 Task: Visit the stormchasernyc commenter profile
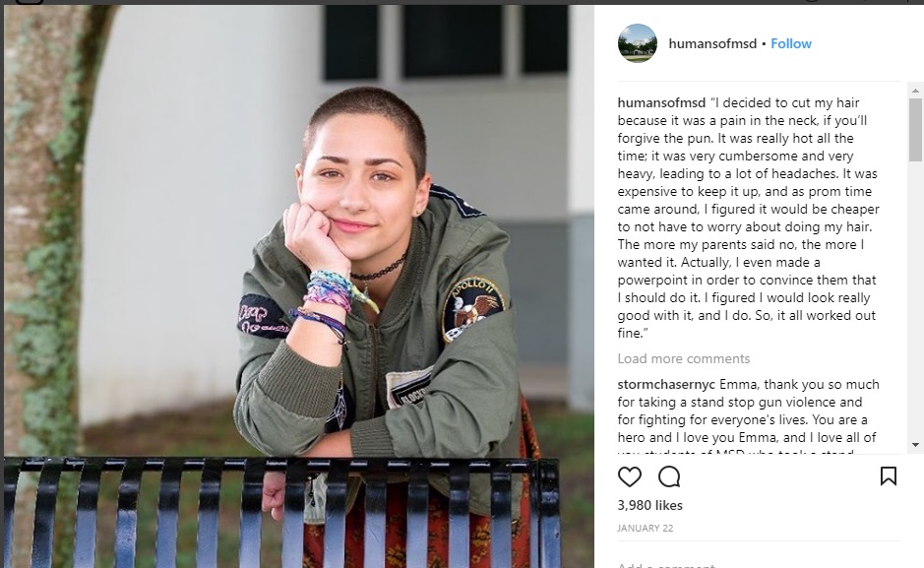(666, 385)
